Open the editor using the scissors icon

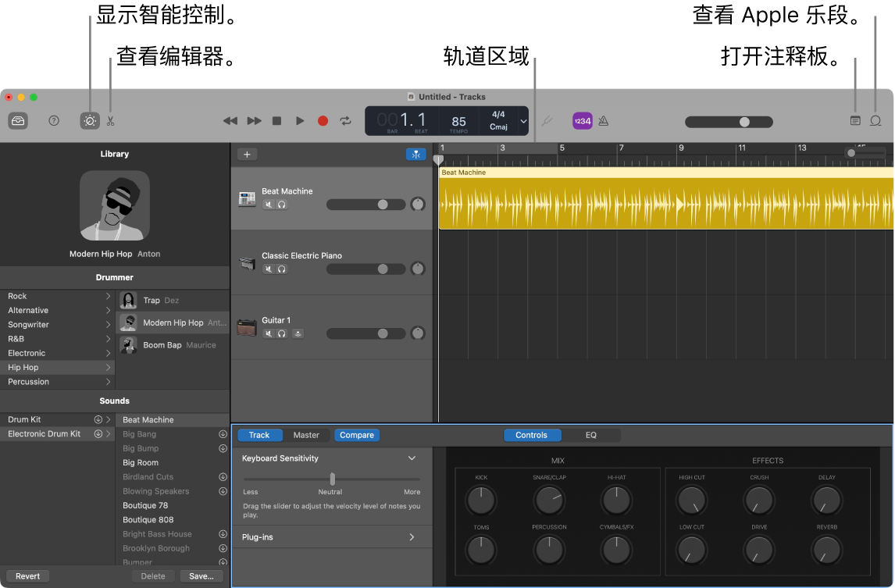pos(110,120)
